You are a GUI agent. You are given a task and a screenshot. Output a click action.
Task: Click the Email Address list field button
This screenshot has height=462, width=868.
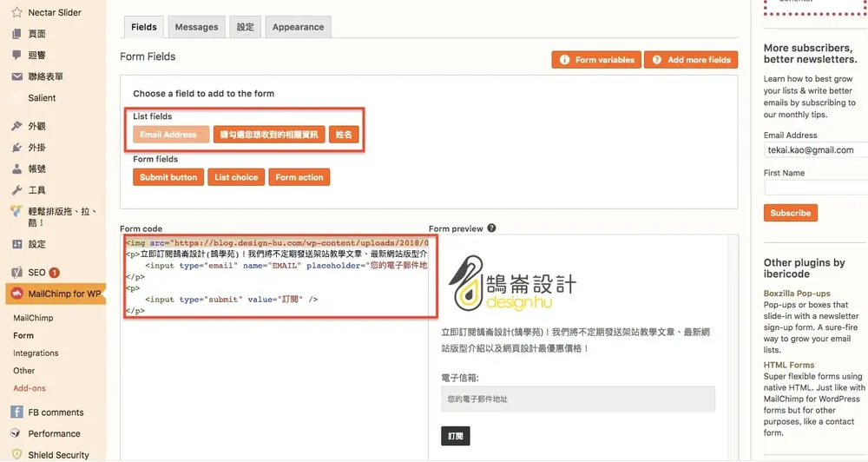tap(171, 135)
